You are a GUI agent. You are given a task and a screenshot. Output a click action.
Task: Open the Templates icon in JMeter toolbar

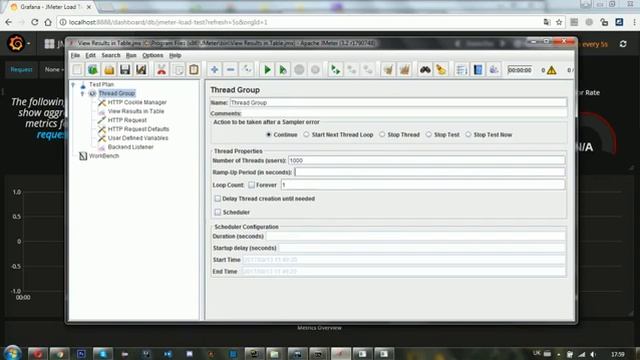tap(93, 70)
